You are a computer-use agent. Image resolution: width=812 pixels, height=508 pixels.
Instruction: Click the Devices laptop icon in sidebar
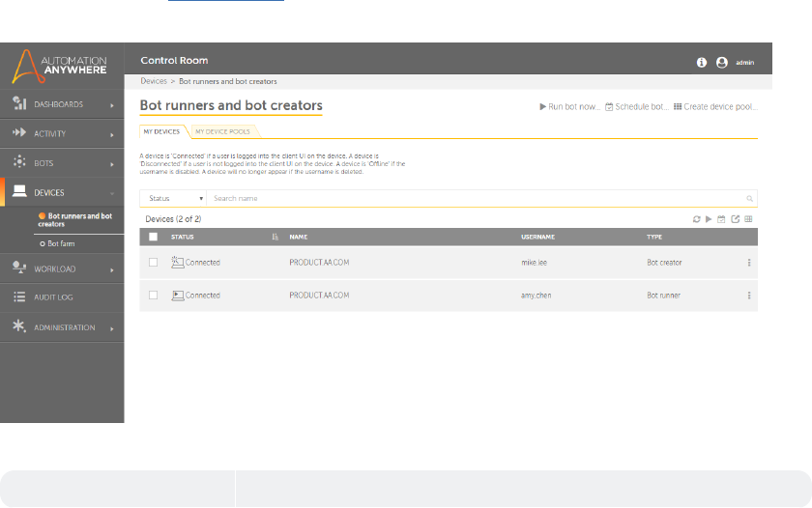[19, 191]
